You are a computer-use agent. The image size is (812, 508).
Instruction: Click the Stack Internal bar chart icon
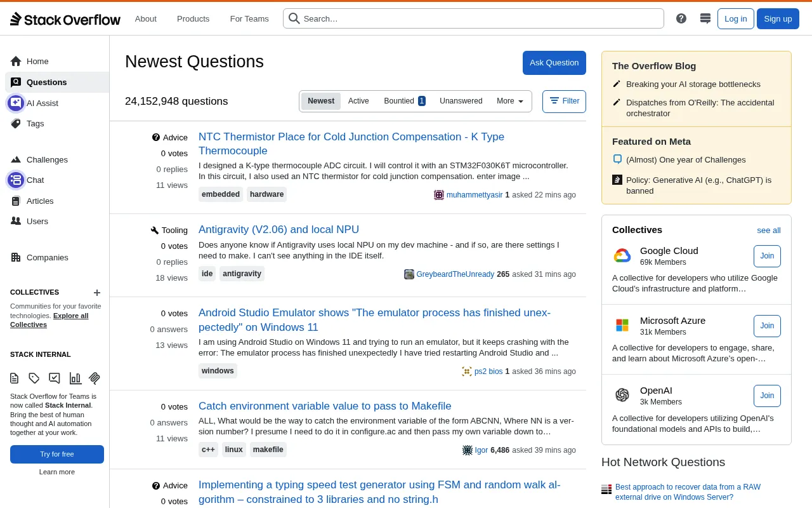coord(75,378)
